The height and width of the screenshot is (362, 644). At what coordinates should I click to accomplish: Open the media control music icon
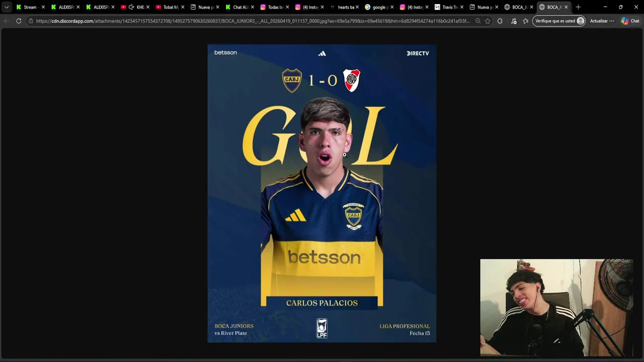tap(514, 21)
